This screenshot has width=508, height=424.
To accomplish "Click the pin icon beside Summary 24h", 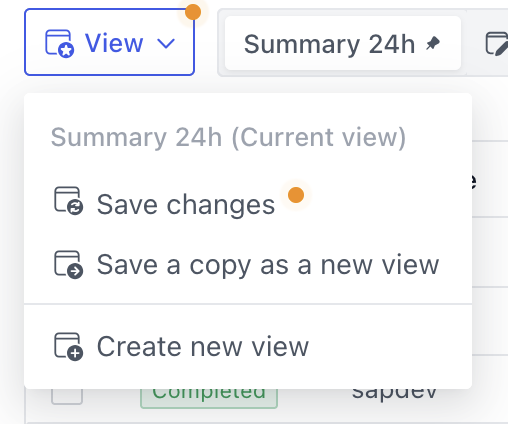I will [x=433, y=44].
